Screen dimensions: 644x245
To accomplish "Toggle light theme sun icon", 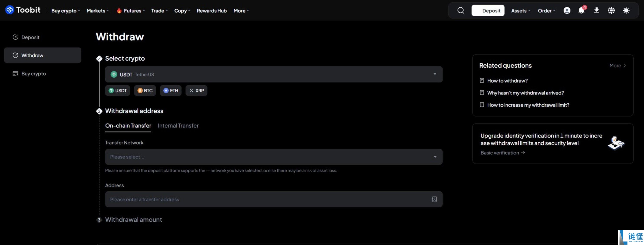I will [x=626, y=10].
